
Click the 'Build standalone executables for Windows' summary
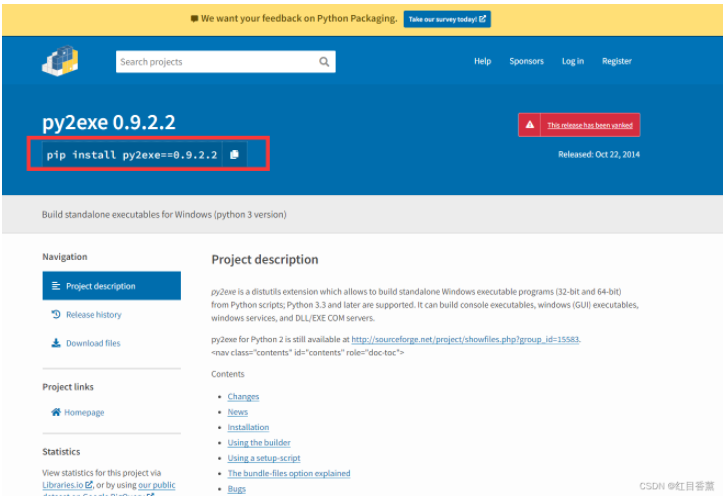click(164, 214)
